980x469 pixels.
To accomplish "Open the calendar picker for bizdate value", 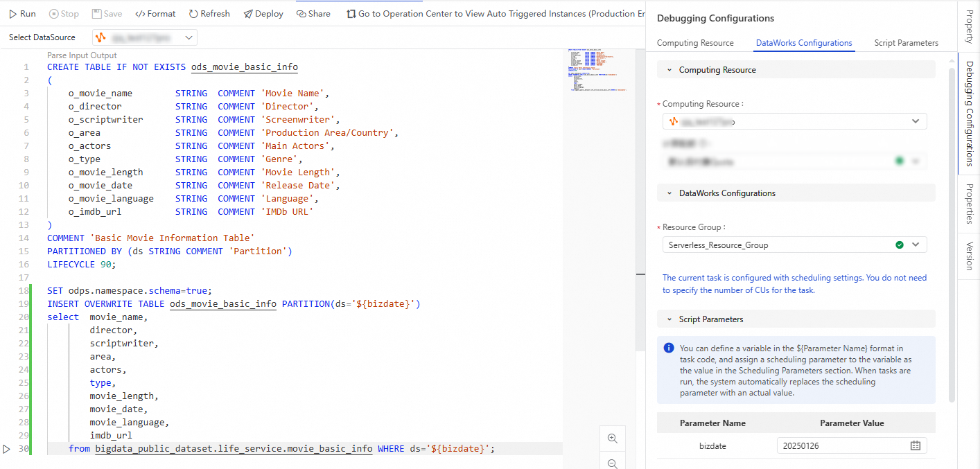I will pyautogui.click(x=915, y=445).
